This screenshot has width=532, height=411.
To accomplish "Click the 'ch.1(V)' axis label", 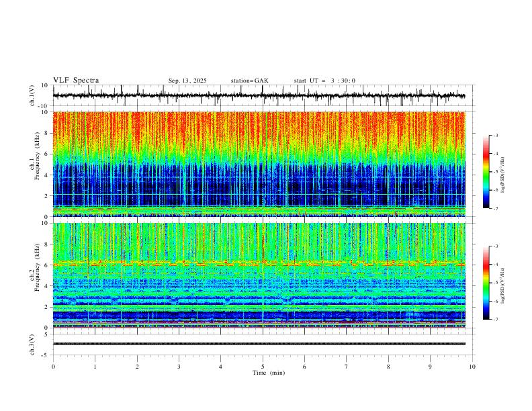I will [32, 95].
